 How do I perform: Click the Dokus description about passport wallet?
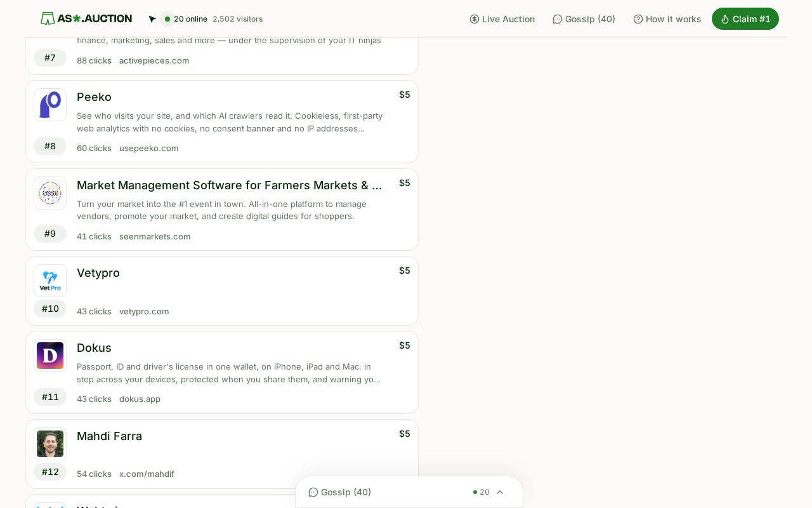pyautogui.click(x=229, y=373)
